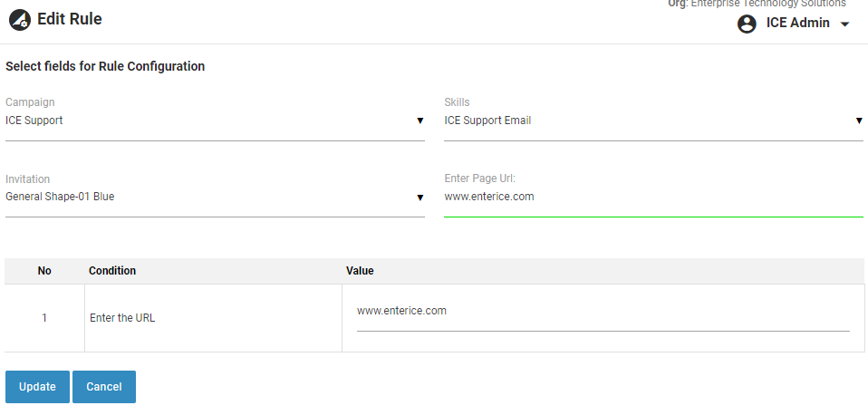Click the user avatar icon
Image resolution: width=868 pixels, height=415 pixels.
click(x=747, y=24)
